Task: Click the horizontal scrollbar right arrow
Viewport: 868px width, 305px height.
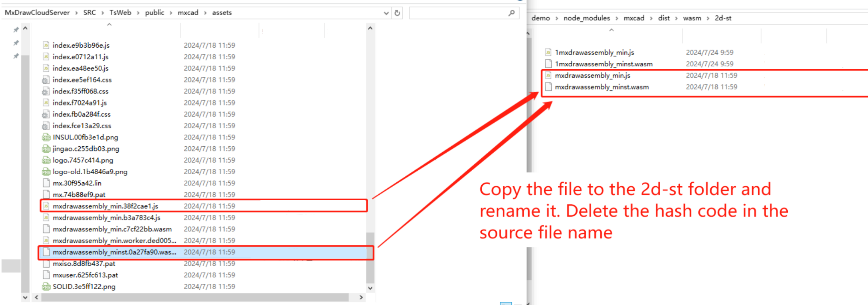Action: 361,297
